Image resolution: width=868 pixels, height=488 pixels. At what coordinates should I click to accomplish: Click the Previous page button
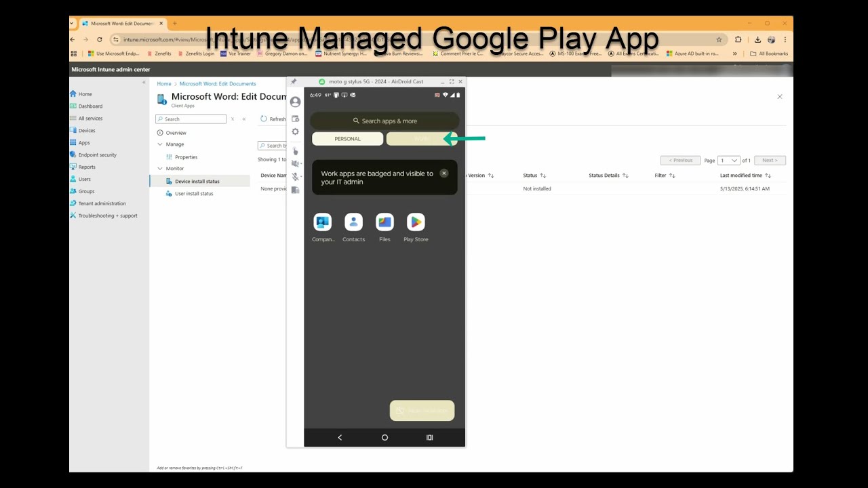point(680,161)
